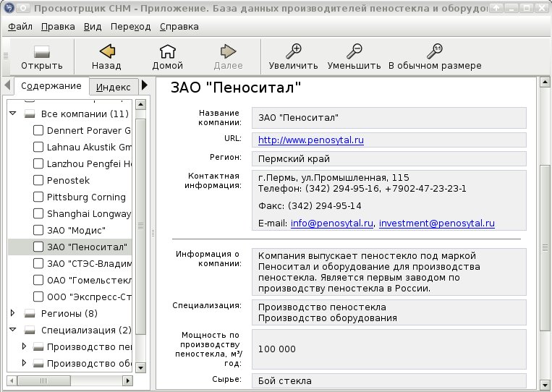Screen dimensions: 552x392
Task: Click the Open (Открыть) toolbar icon
Action: (41, 52)
